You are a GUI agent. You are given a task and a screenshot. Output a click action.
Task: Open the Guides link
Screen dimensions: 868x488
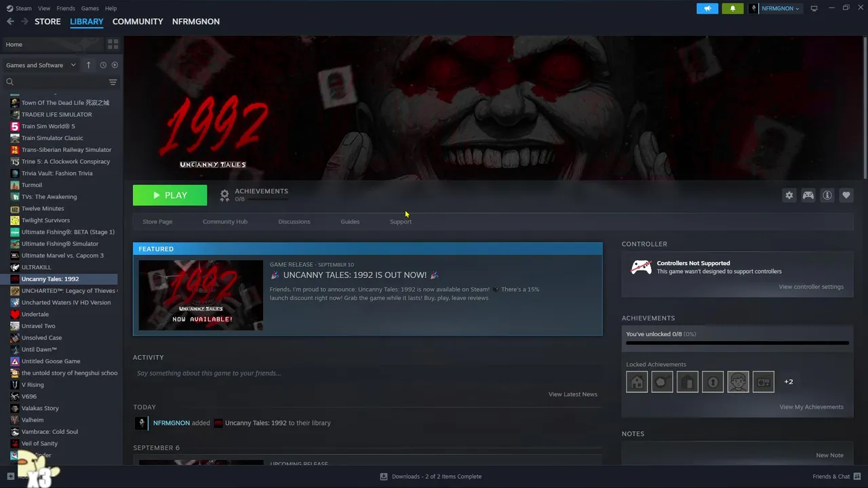click(350, 222)
